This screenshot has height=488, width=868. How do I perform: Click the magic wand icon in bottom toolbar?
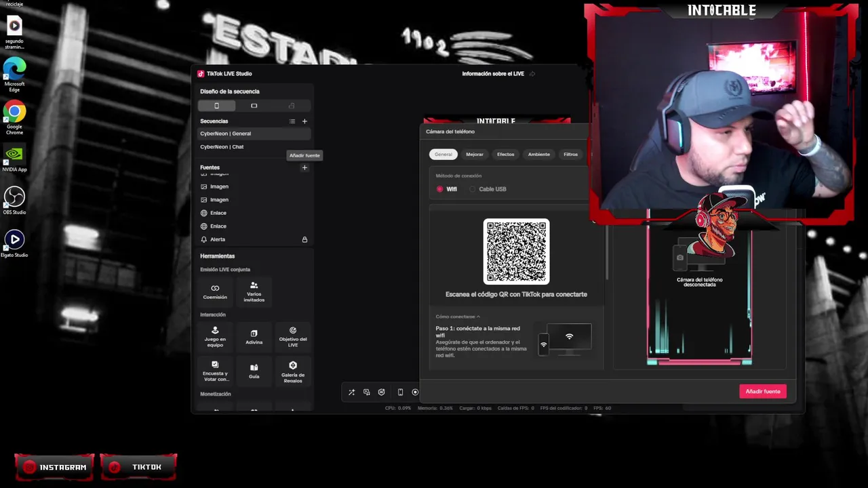tap(351, 392)
